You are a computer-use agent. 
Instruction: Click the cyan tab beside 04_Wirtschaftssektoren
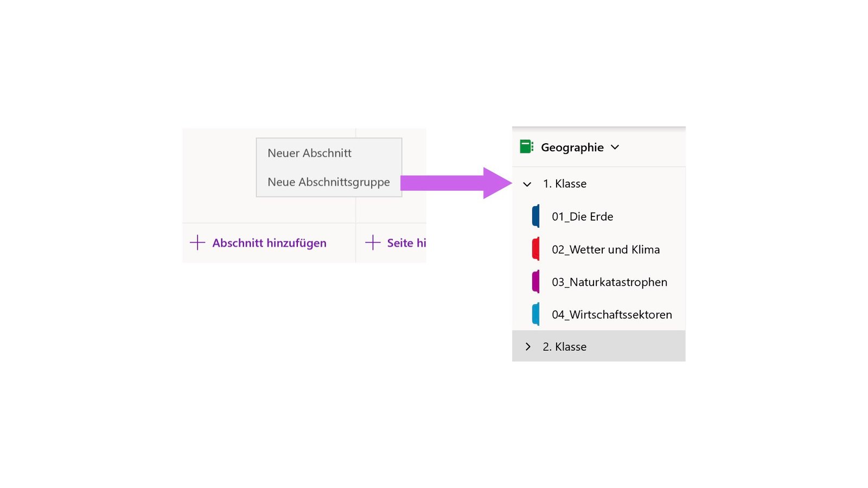[536, 314]
